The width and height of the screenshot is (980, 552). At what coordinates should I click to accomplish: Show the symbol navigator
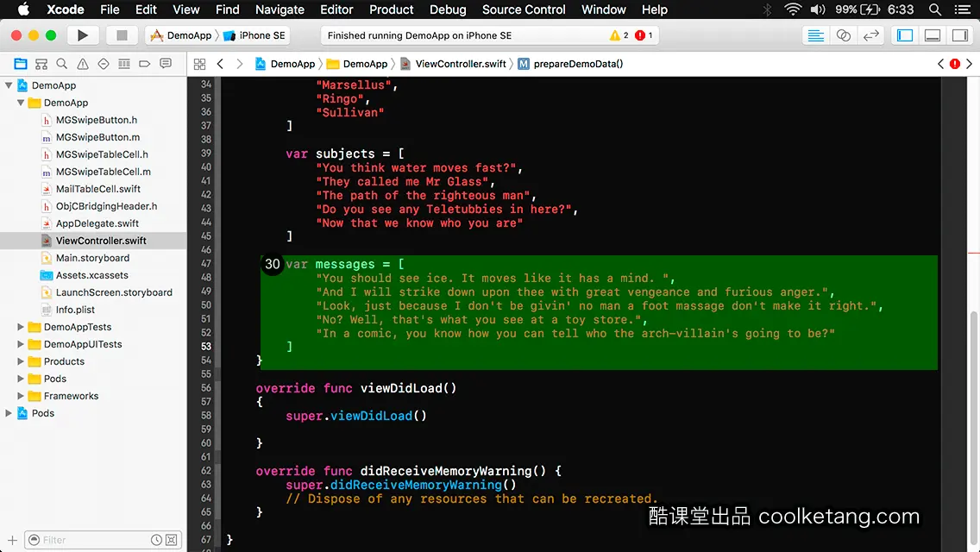click(41, 64)
